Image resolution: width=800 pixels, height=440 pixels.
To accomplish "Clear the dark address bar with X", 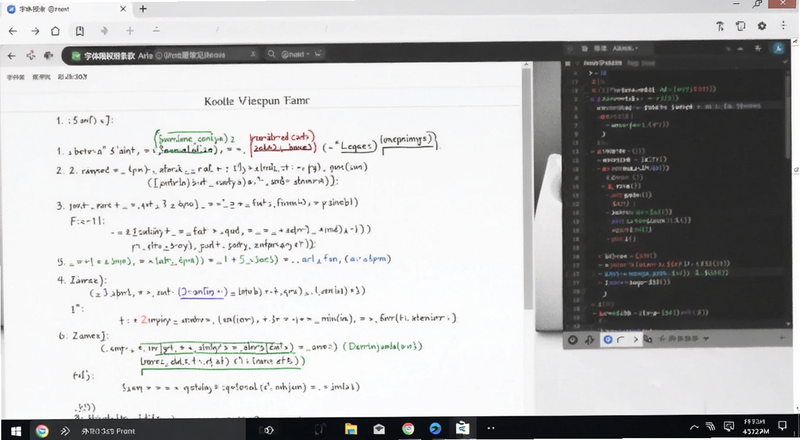I will 253,54.
